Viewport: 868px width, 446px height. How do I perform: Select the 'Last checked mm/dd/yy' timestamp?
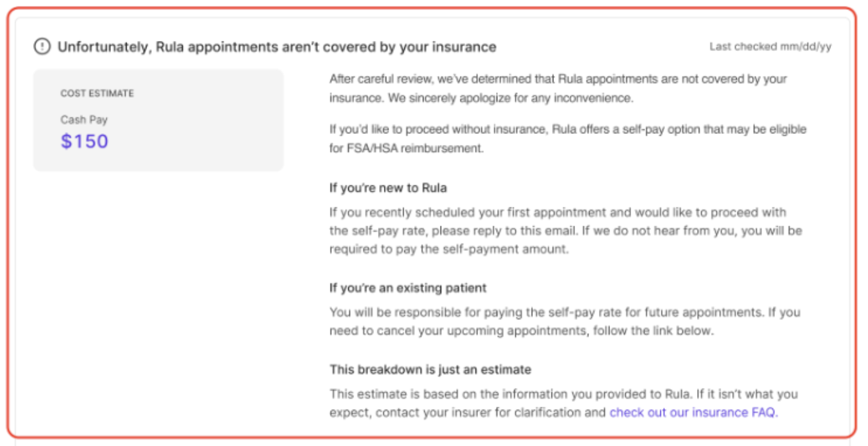click(x=770, y=47)
